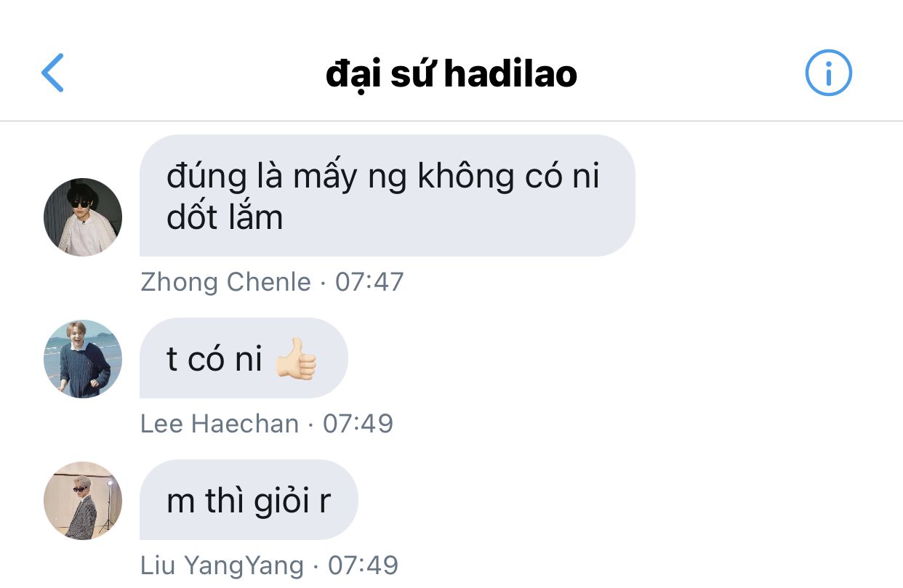Click the word không in Chenle's message

[466, 177]
